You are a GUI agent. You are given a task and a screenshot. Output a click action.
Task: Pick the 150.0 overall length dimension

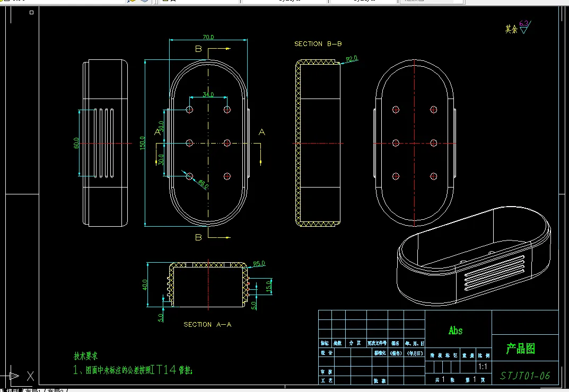[142, 143]
